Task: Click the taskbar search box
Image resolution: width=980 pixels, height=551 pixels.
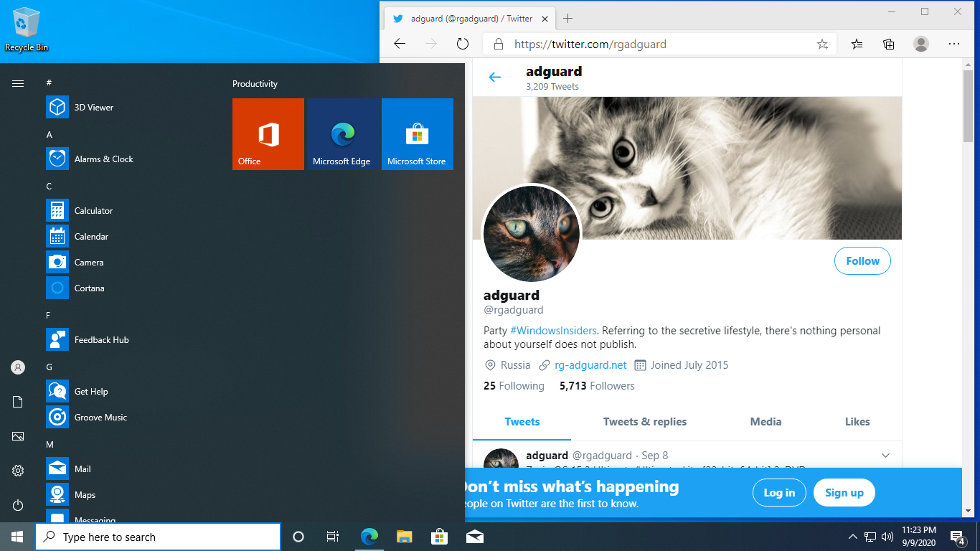Action: pyautogui.click(x=158, y=537)
